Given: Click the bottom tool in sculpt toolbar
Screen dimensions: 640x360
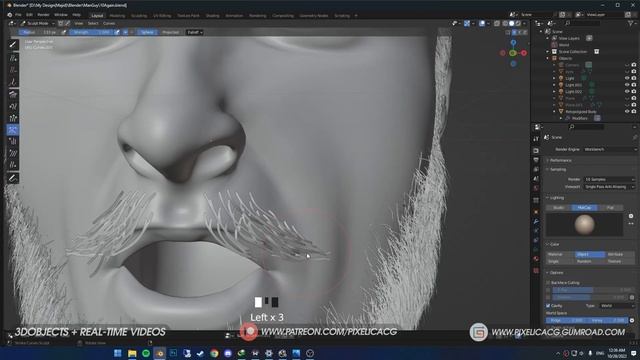Looking at the screenshot, I should 13,178.
